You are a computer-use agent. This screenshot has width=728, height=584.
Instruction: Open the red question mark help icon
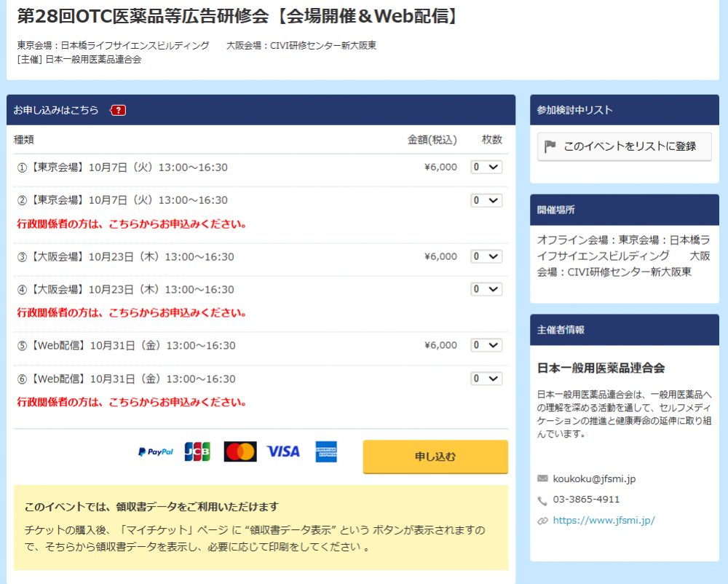(118, 110)
